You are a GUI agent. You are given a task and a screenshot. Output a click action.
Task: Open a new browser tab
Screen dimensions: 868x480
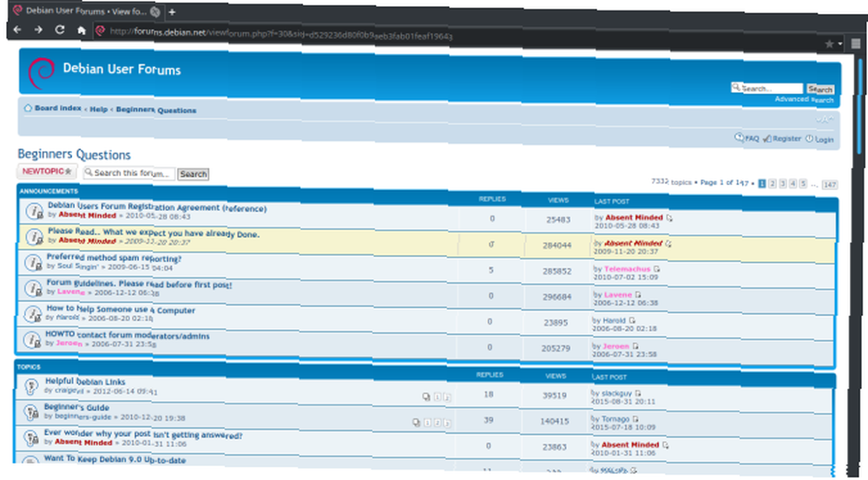pos(172,11)
